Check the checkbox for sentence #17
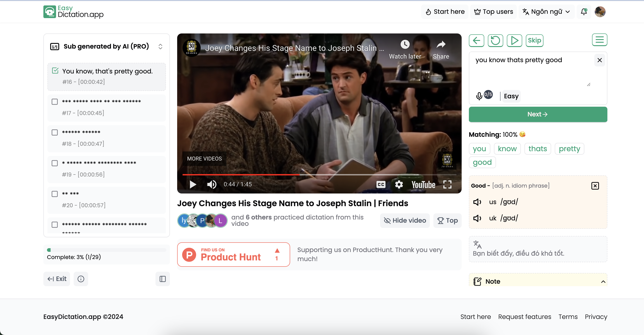Viewport: 644px width, 335px height. coord(54,102)
